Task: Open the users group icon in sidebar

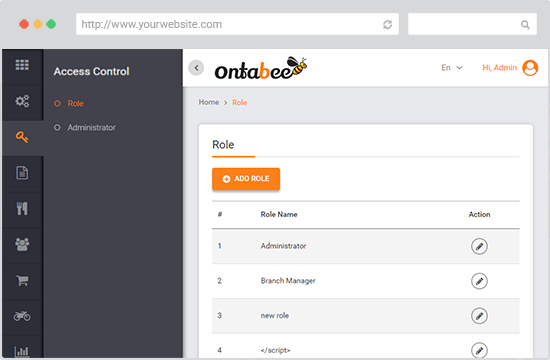Action: pos(22,244)
